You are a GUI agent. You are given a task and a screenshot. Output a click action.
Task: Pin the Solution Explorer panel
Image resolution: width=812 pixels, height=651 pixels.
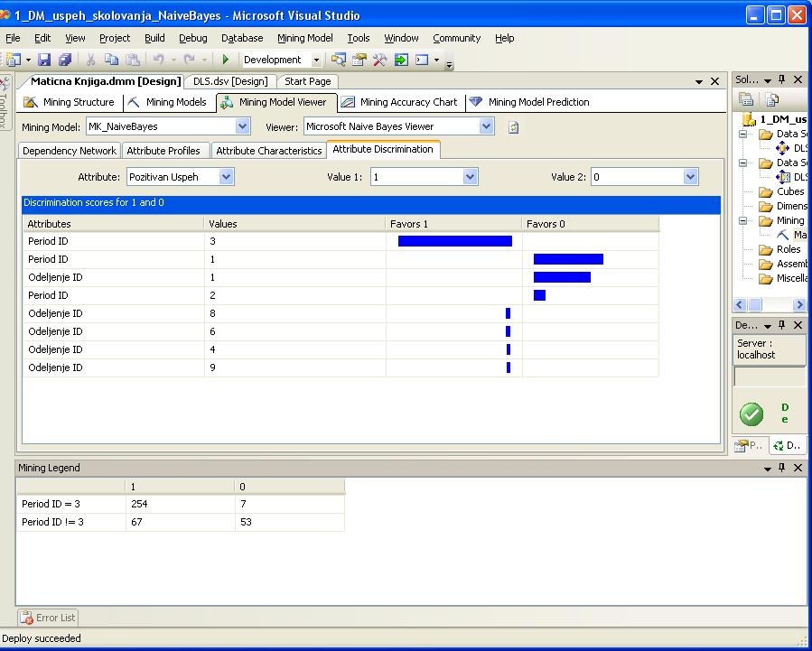point(782,79)
